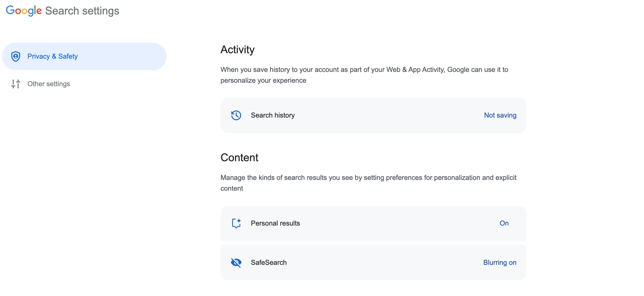Click the Activity section heading
The width and height of the screenshot is (644, 296).
[x=237, y=50]
